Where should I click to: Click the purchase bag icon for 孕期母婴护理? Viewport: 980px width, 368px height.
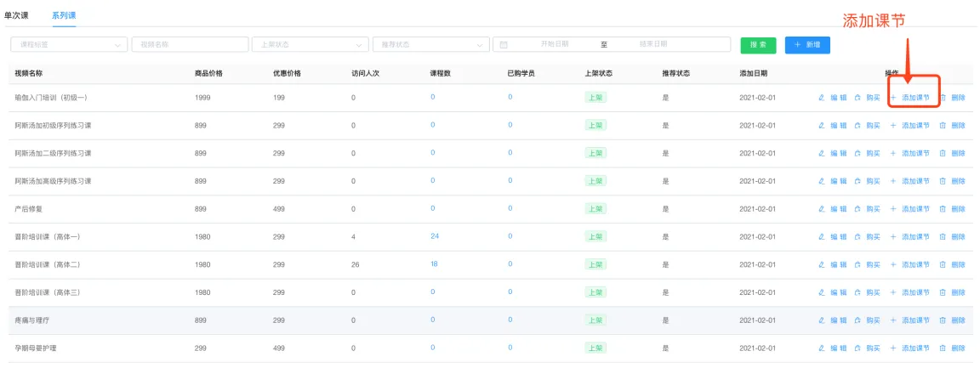click(x=857, y=348)
